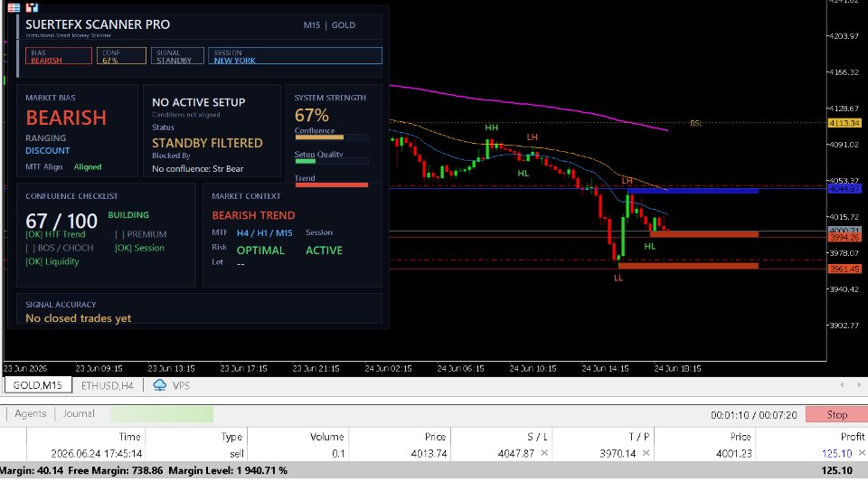The height and width of the screenshot is (482, 868).
Task: Remove the stop loss with the S/L X
Action: point(544,453)
